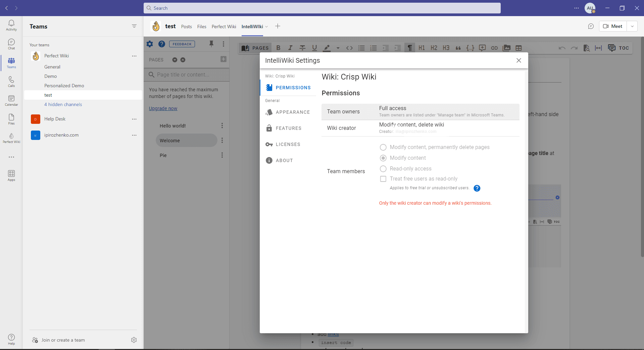
Task: Open the TOC table of contents
Action: click(618, 48)
